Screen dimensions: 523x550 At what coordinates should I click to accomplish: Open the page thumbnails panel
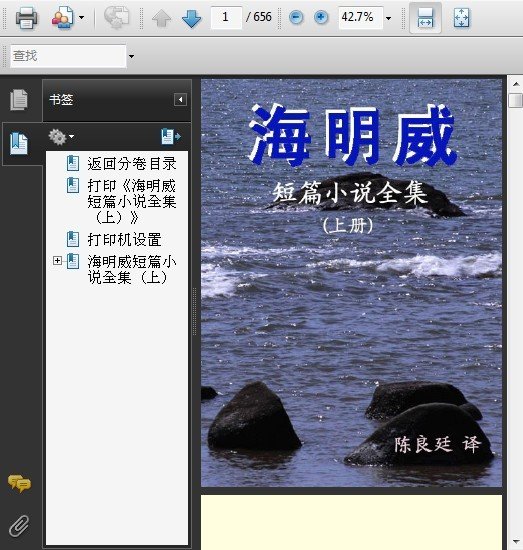[x=19, y=100]
